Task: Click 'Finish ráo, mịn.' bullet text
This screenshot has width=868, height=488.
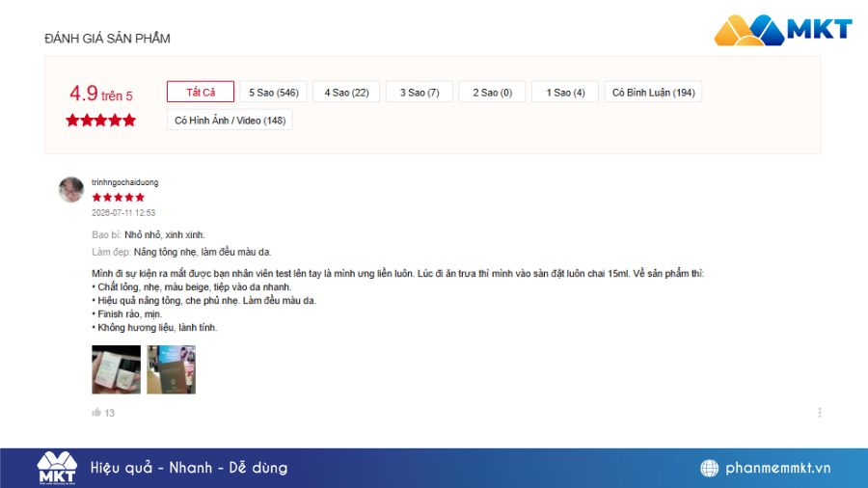Action: click(126, 314)
